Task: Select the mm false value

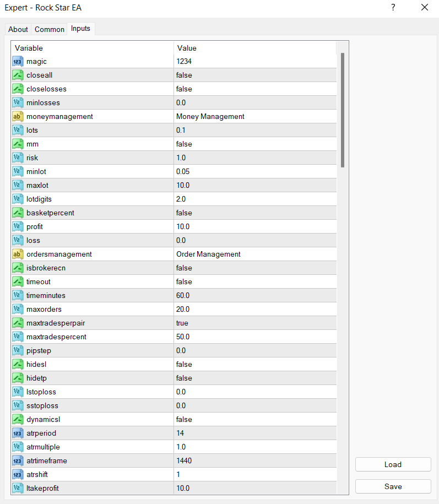Action: point(255,144)
